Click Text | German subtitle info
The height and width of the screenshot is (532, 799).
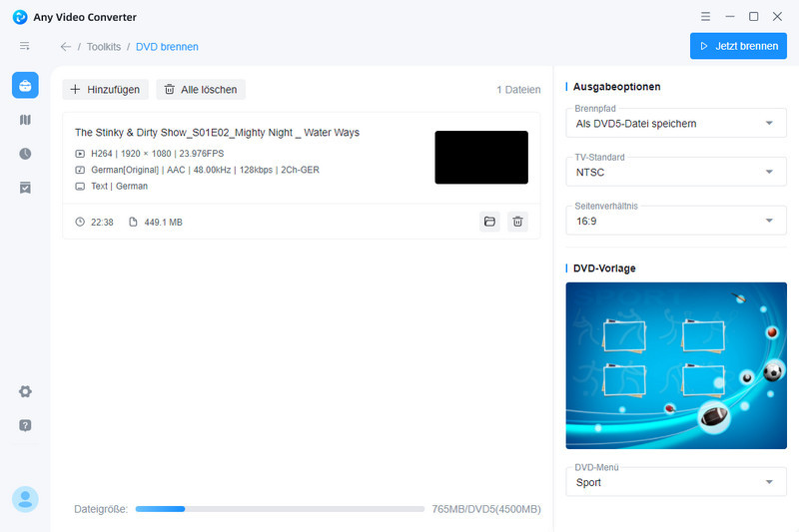coord(119,187)
